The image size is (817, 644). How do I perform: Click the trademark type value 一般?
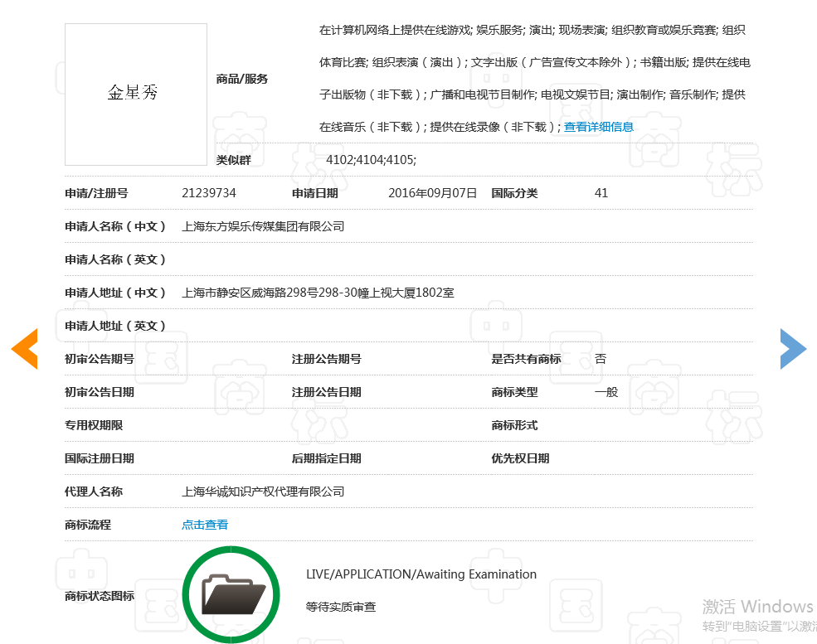pos(605,392)
